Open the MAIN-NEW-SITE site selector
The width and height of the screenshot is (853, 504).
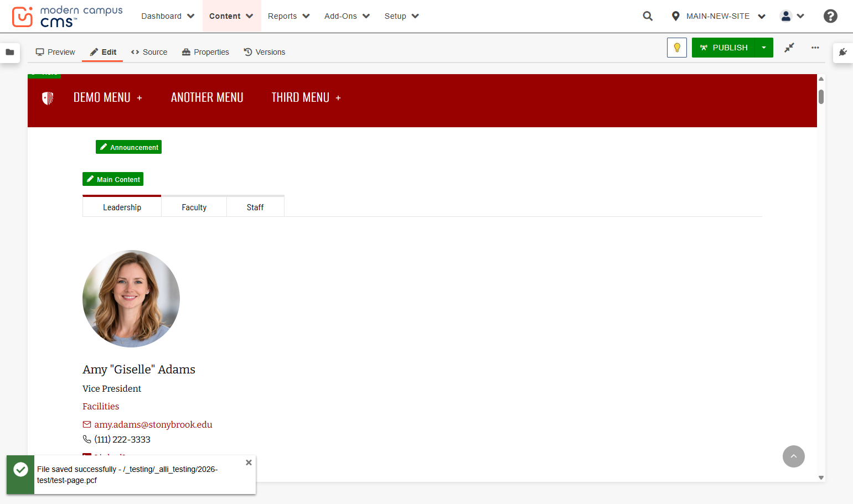coord(718,16)
